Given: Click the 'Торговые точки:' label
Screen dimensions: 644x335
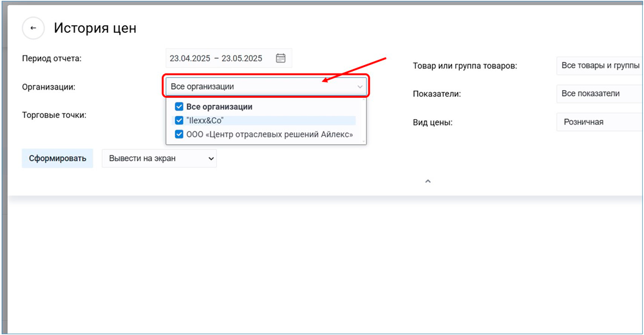Looking at the screenshot, I should coord(54,115).
